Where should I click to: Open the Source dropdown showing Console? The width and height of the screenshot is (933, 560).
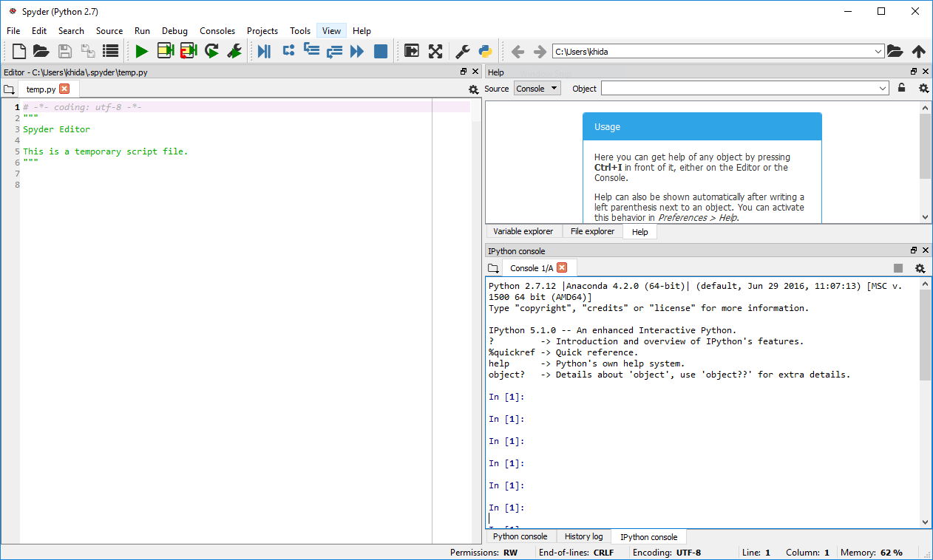coord(537,89)
